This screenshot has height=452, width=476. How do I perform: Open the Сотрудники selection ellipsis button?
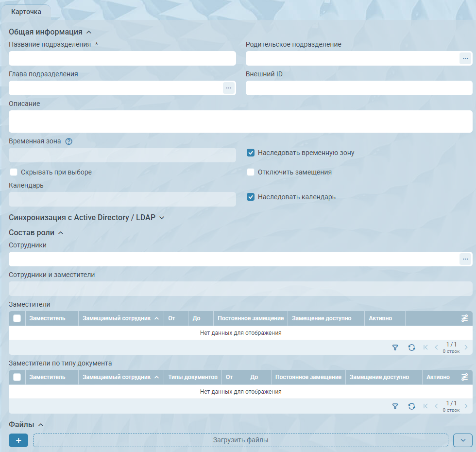[x=465, y=259]
